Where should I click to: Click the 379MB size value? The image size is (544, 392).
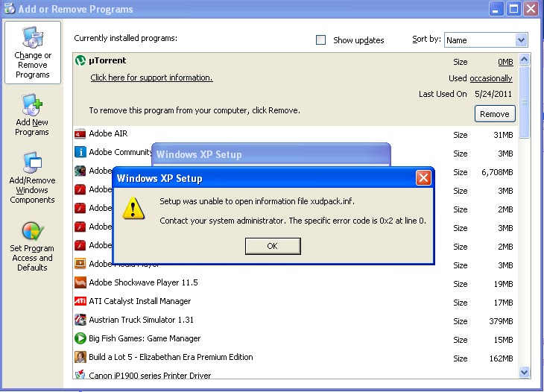pos(501,321)
